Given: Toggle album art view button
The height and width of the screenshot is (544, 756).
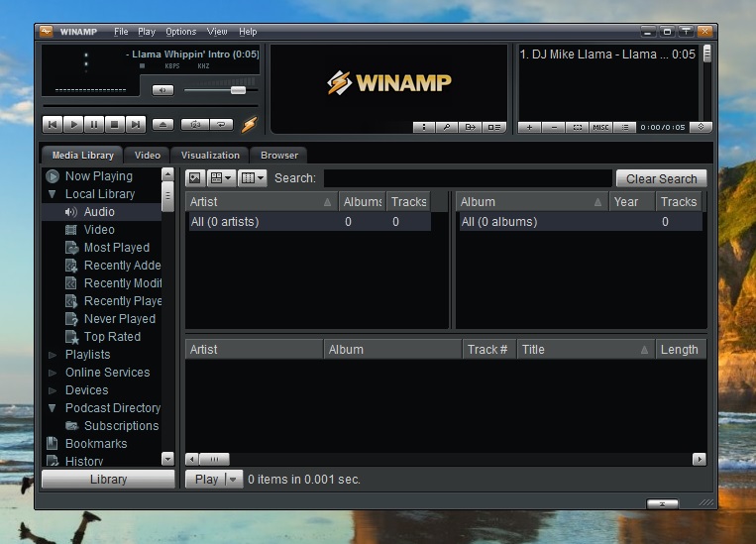Looking at the screenshot, I should (195, 178).
